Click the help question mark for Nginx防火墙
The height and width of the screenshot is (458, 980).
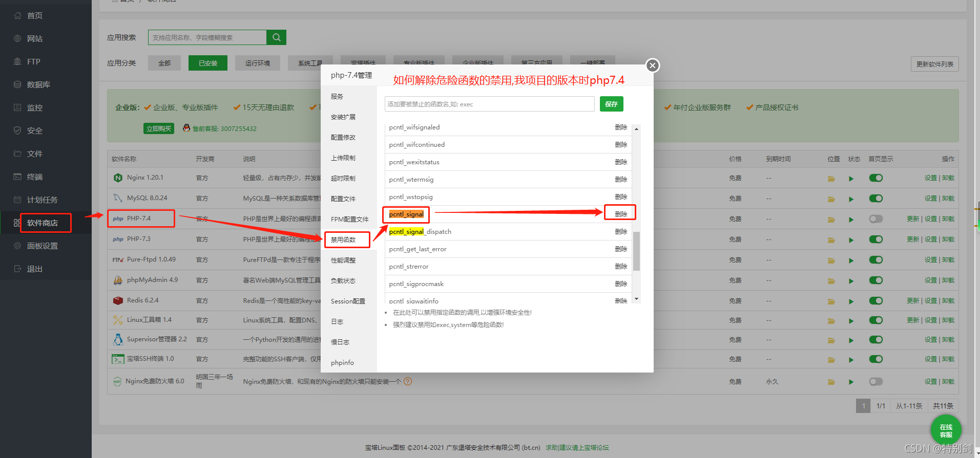408,381
